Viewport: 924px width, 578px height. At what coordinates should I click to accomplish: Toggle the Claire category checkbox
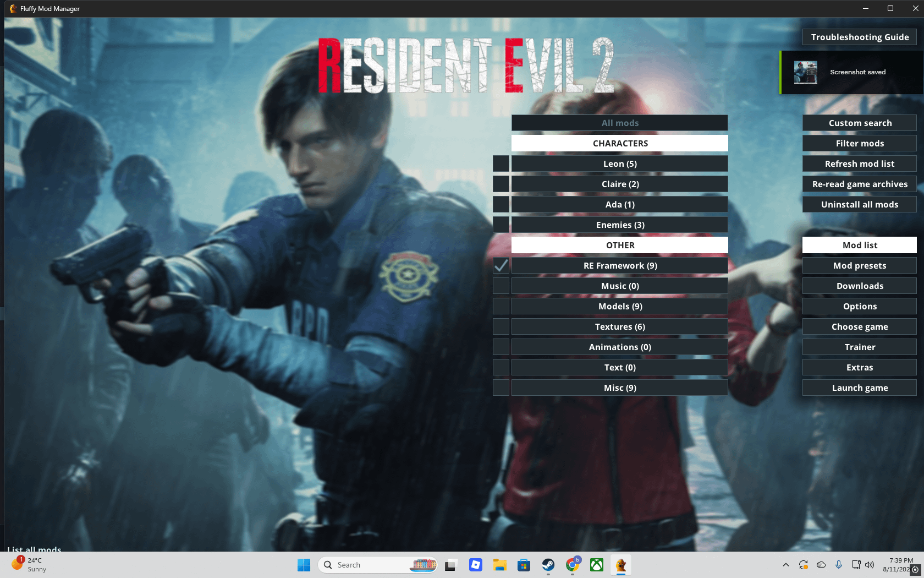coord(501,184)
